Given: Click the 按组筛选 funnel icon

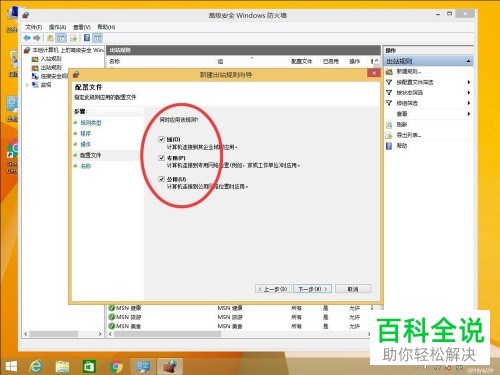Looking at the screenshot, I should pos(389,103).
